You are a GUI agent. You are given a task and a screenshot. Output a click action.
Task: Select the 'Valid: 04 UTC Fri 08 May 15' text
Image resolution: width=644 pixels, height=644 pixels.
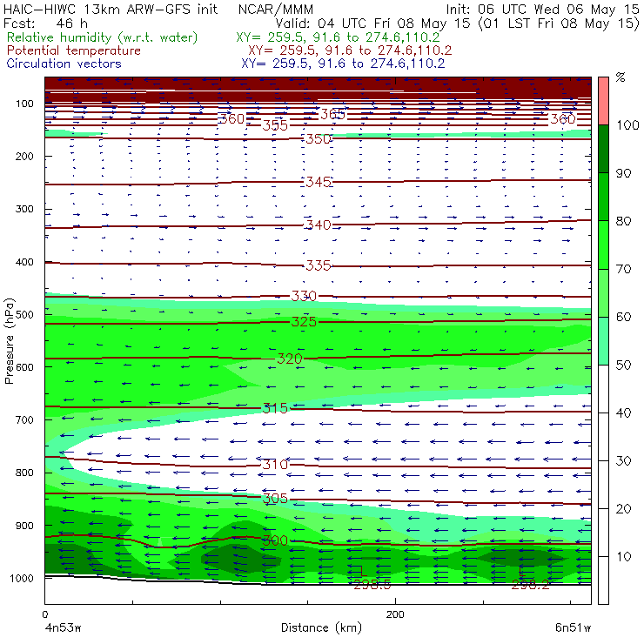pyautogui.click(x=372, y=23)
